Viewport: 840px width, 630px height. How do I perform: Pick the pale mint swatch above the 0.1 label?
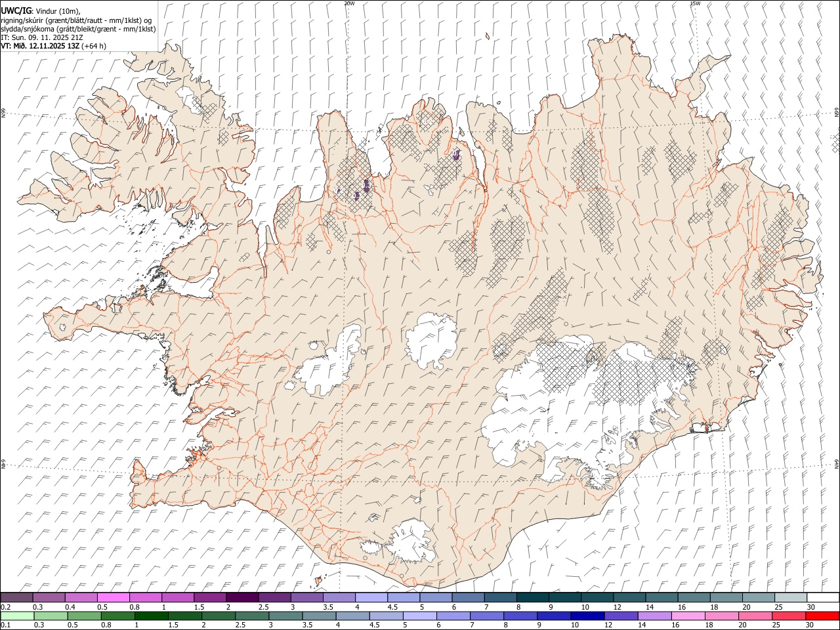pyautogui.click(x=17, y=616)
